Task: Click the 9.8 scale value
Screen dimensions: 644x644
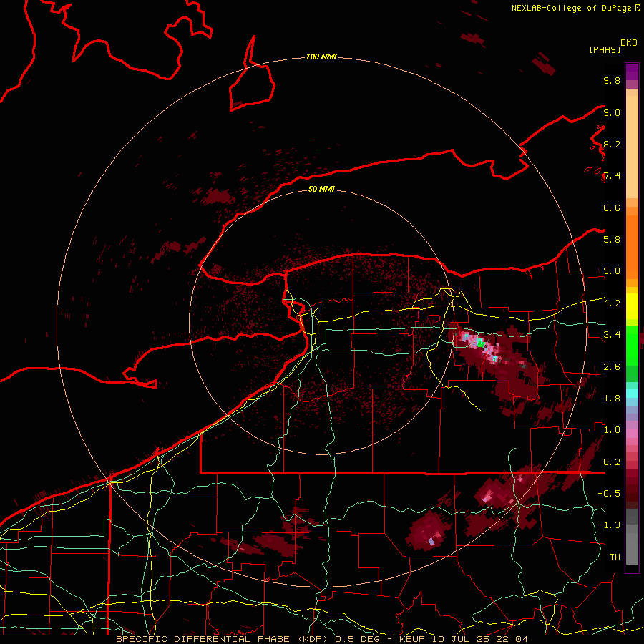Action: tap(612, 80)
